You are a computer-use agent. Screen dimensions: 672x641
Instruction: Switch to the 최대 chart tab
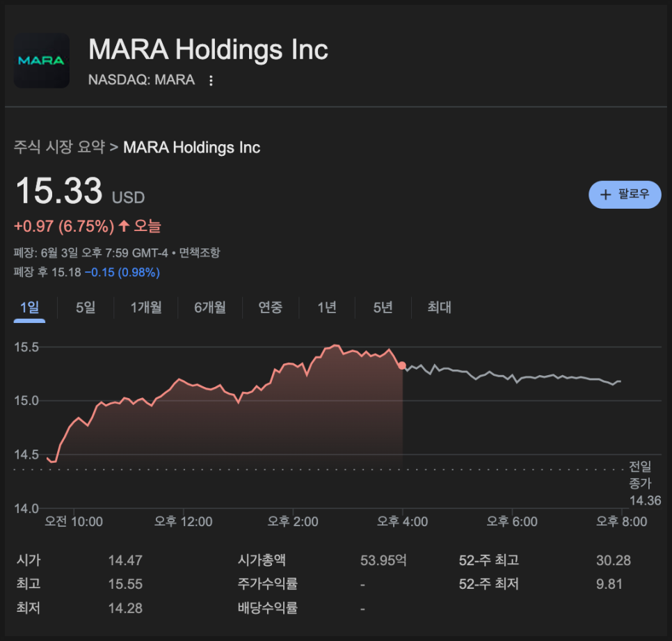(439, 308)
